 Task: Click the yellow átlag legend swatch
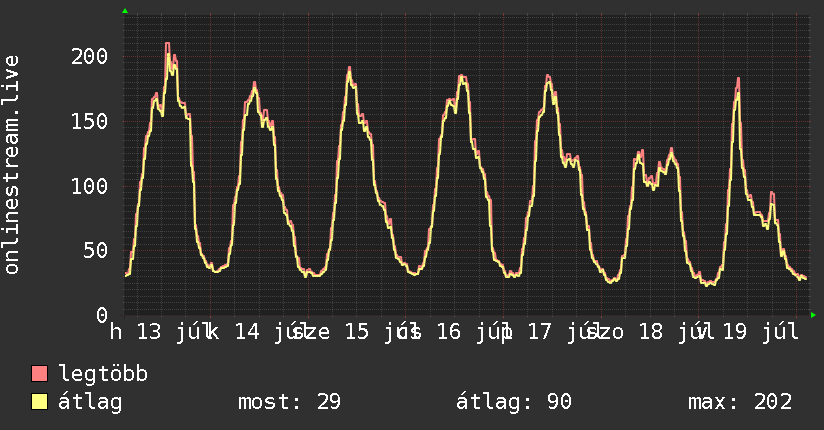(39, 402)
